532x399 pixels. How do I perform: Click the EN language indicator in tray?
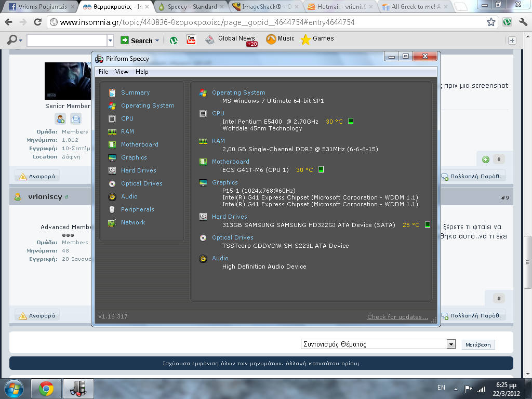point(441,388)
